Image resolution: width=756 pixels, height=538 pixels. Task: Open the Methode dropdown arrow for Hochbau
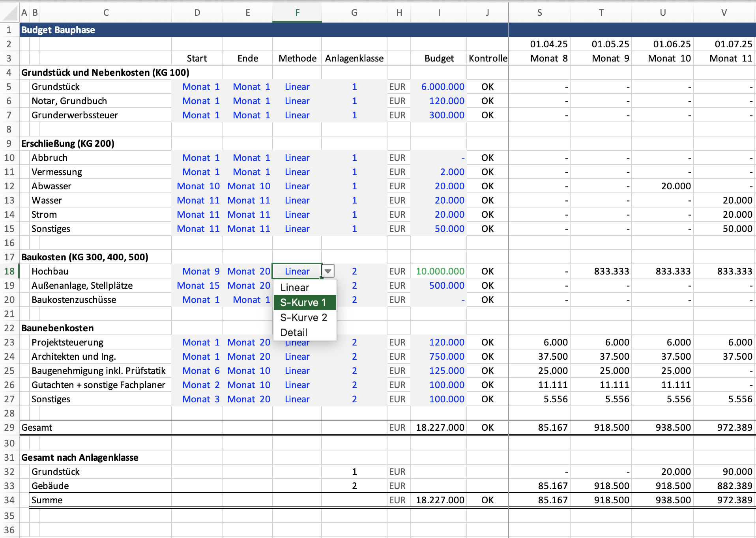coord(328,271)
